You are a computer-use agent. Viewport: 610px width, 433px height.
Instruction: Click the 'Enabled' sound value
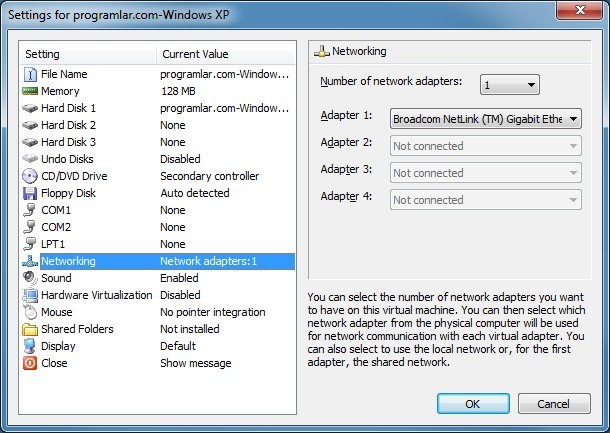click(x=179, y=278)
